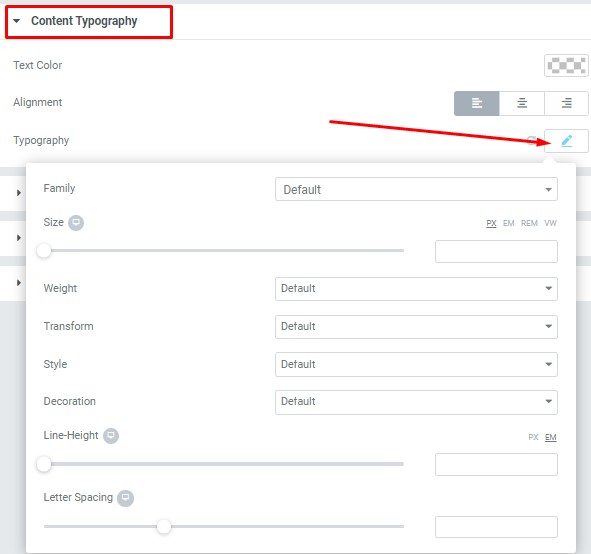The image size is (591, 554).
Task: Open the Weight dropdown
Action: tap(416, 289)
